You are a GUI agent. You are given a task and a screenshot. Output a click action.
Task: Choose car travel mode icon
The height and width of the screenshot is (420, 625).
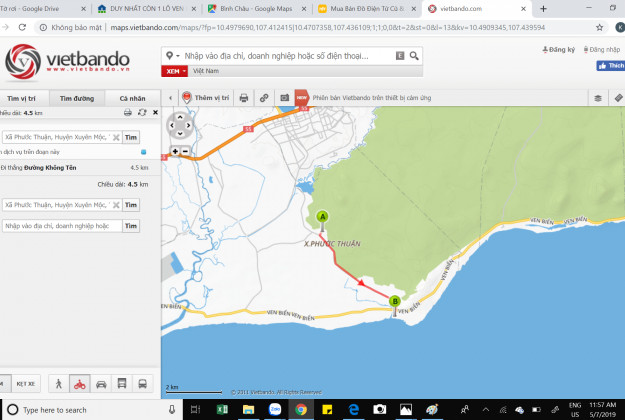(101, 383)
